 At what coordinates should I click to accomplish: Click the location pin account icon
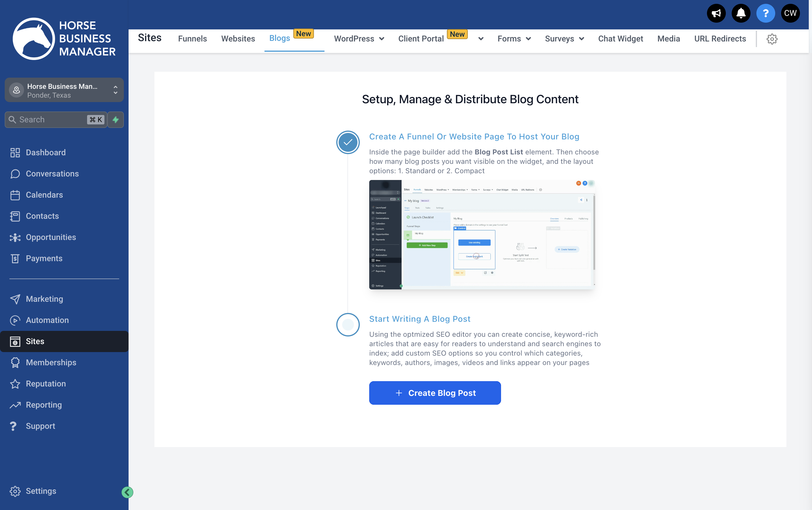pyautogui.click(x=16, y=90)
